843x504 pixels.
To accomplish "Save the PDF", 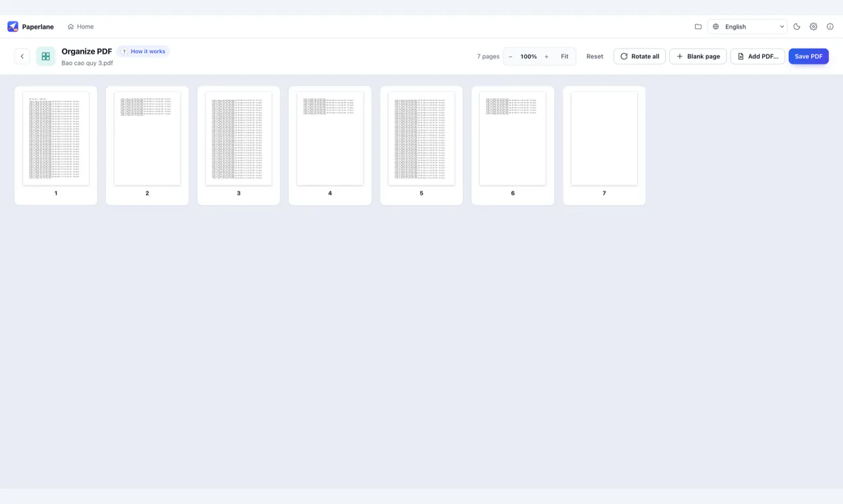I will pyautogui.click(x=808, y=56).
